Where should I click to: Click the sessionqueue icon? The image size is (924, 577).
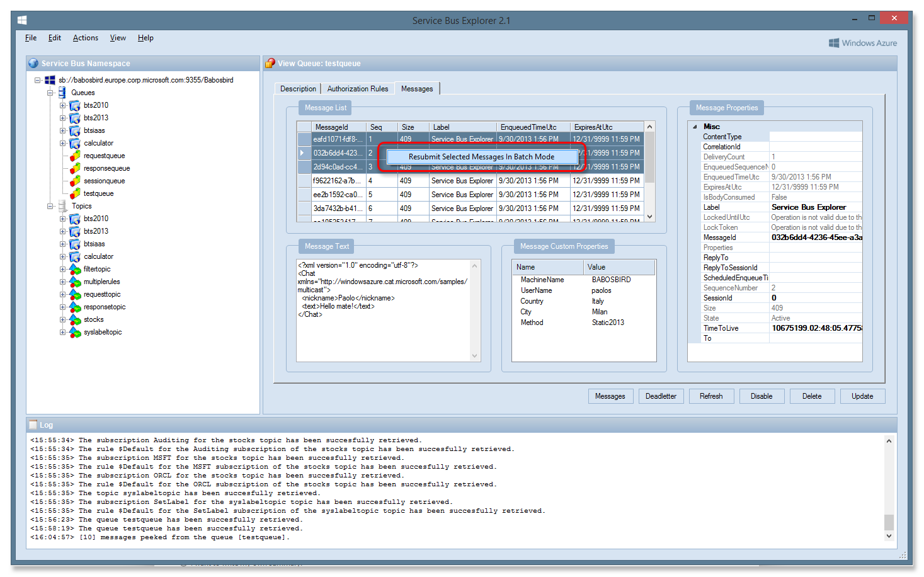point(75,181)
